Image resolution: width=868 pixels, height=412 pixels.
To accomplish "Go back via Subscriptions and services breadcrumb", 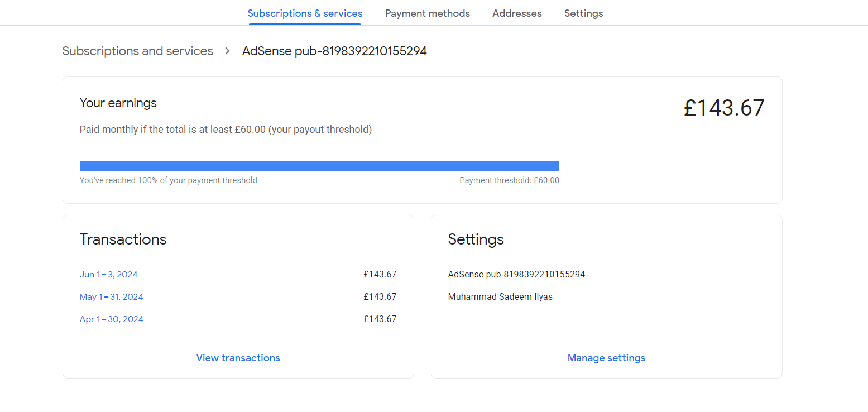I will click(x=138, y=51).
